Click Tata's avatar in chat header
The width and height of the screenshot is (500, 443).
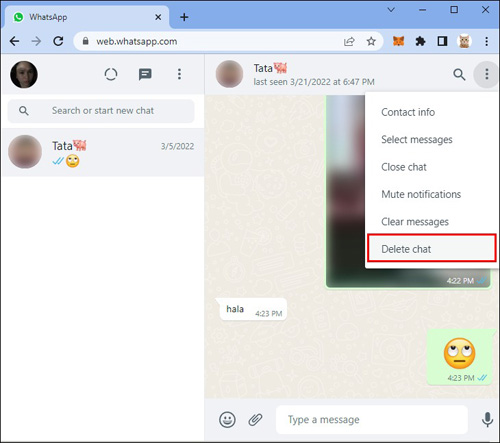point(229,74)
